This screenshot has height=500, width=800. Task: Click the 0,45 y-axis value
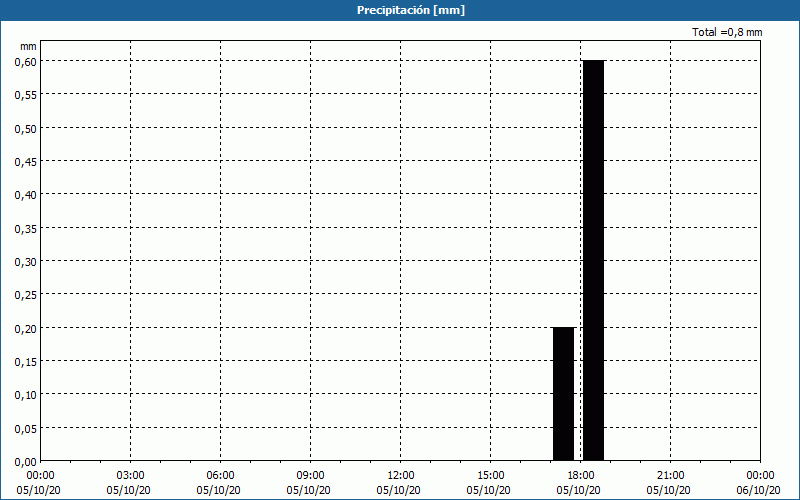[26, 162]
